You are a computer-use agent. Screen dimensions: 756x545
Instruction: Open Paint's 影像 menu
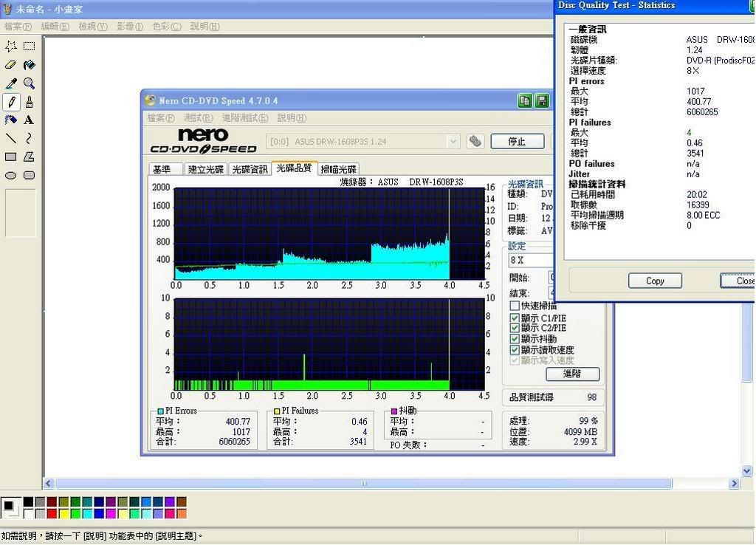[129, 27]
